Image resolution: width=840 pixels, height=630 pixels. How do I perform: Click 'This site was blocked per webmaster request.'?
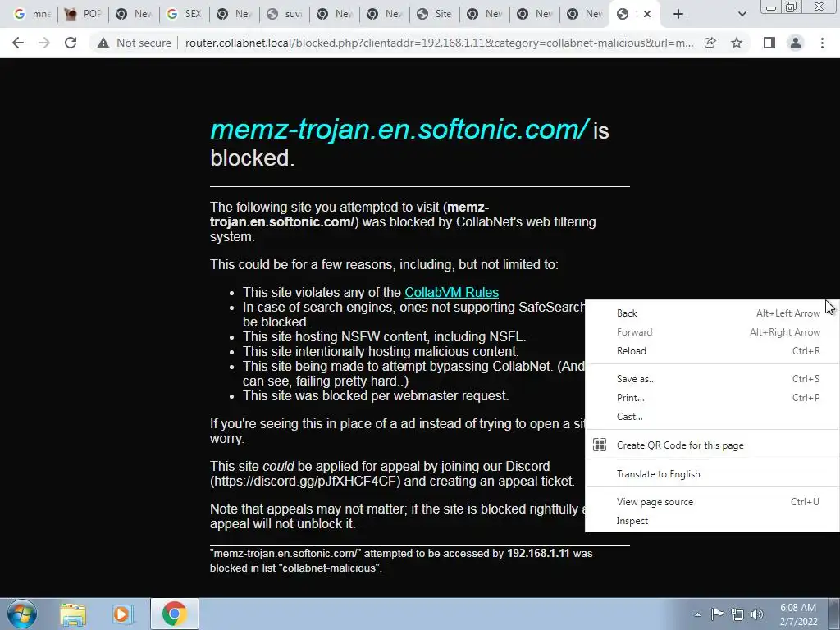click(376, 396)
